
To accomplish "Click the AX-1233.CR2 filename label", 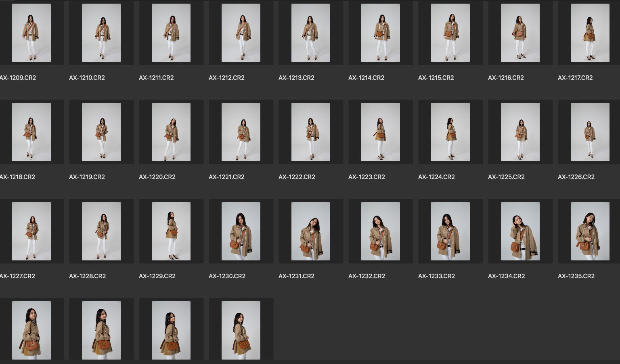I will pyautogui.click(x=436, y=276).
